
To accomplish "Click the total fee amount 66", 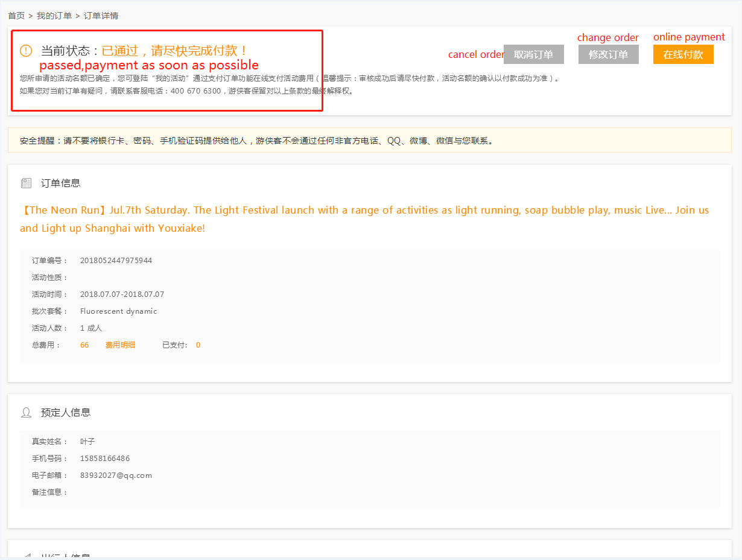I will pyautogui.click(x=84, y=345).
